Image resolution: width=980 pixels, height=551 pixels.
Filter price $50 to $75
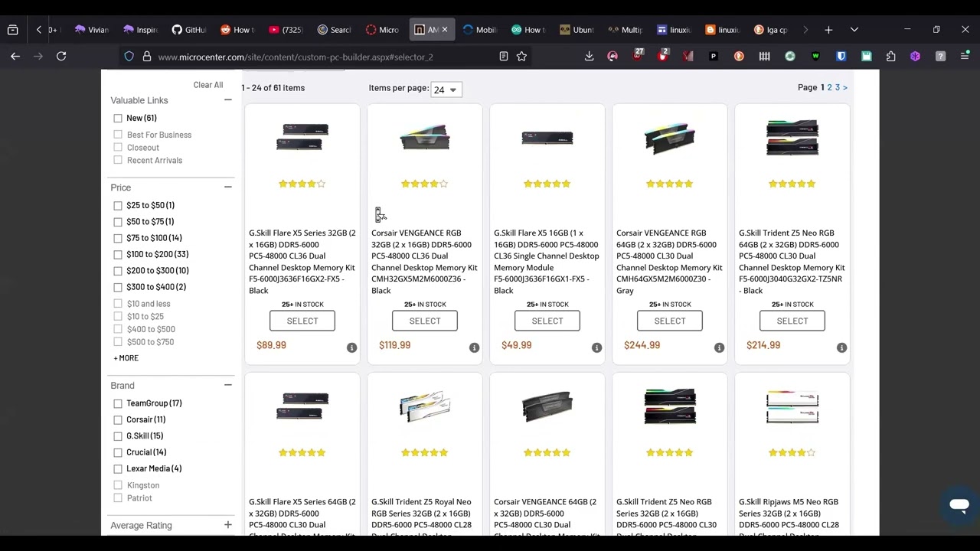click(118, 222)
